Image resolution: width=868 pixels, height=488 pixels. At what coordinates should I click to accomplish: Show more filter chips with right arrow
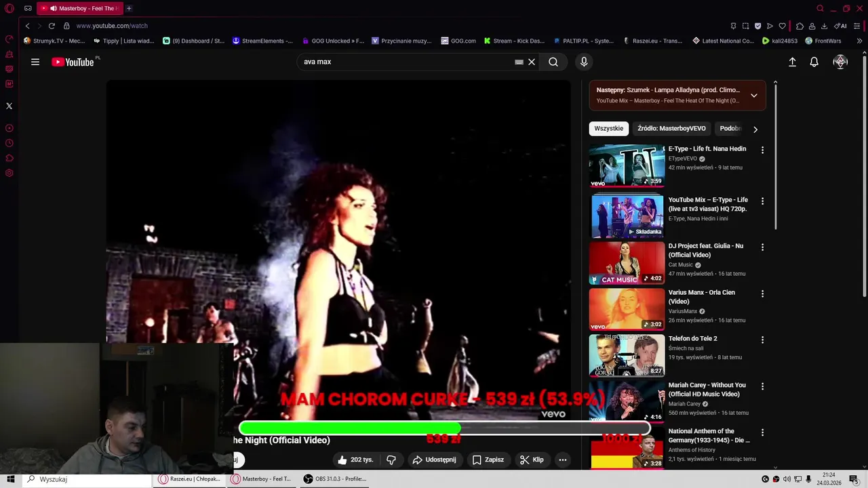pos(755,129)
